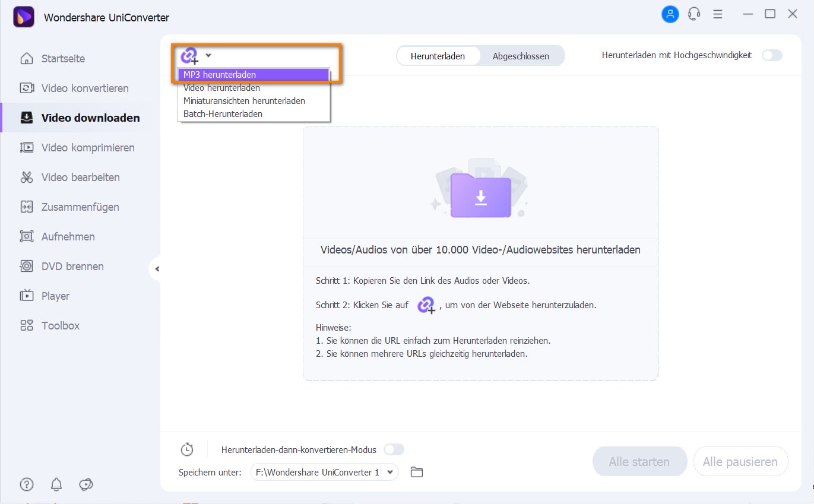
Task: Open Player label in sidebar
Action: [x=55, y=296]
